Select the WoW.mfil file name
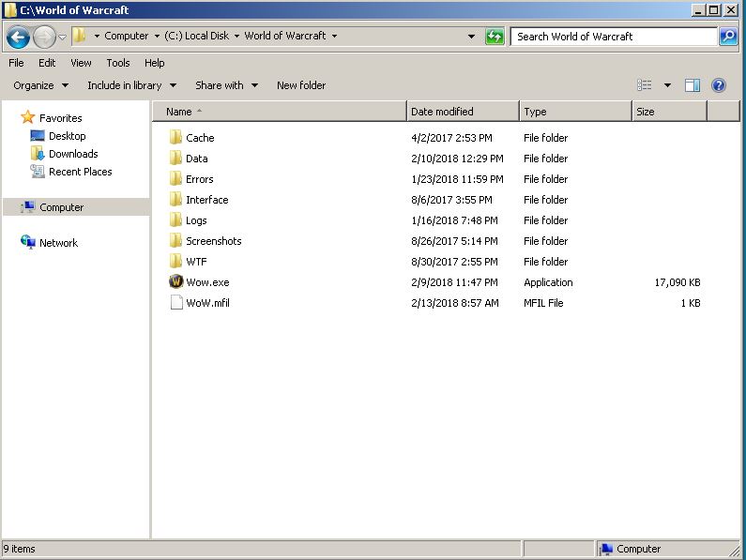 coord(207,303)
